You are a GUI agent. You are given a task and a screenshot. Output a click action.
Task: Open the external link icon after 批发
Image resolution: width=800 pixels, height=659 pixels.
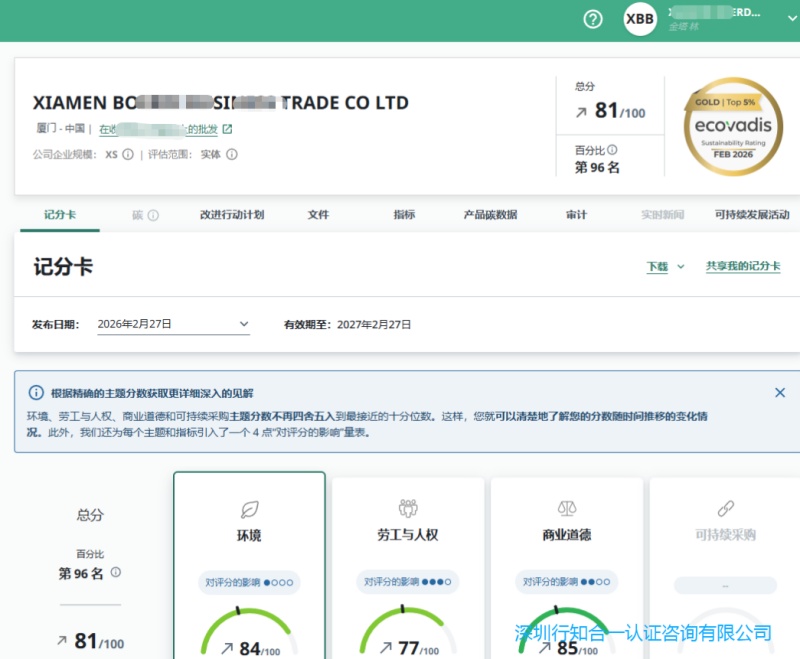[x=228, y=129]
